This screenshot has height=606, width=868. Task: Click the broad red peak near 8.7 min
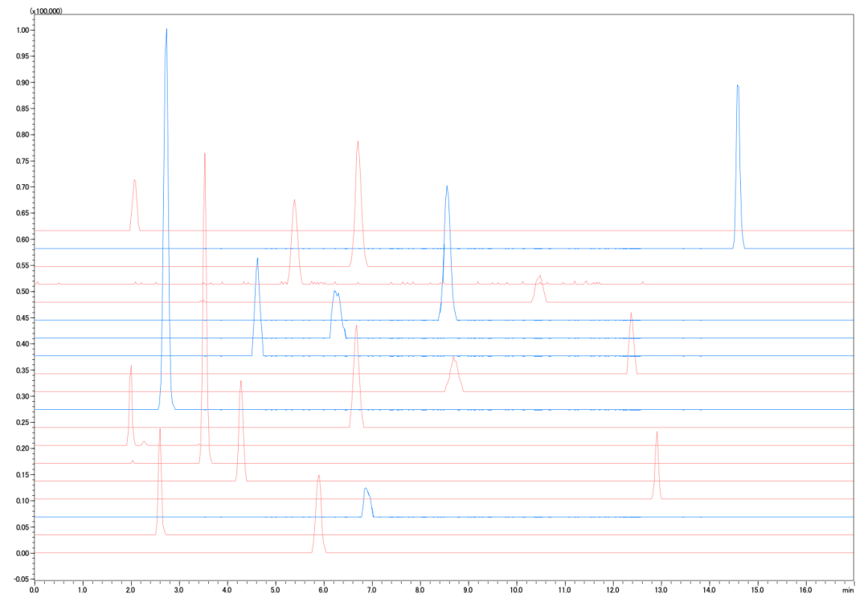click(x=454, y=358)
